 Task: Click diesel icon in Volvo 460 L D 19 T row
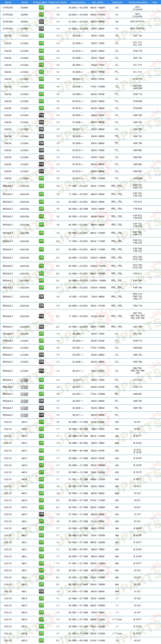tap(41, 591)
